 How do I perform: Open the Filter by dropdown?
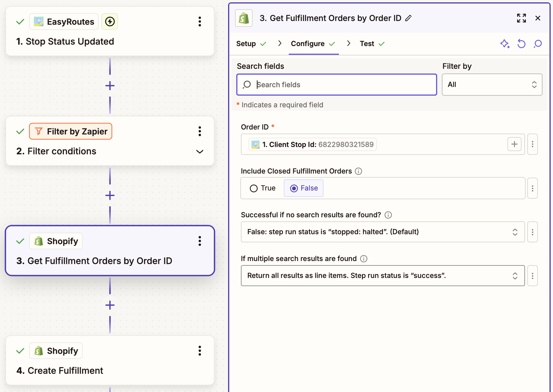492,85
